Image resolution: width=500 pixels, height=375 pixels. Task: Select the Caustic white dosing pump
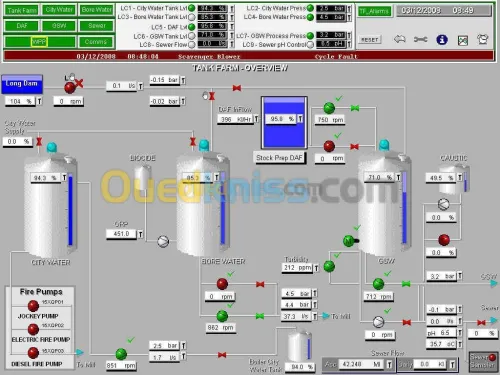tap(443, 204)
